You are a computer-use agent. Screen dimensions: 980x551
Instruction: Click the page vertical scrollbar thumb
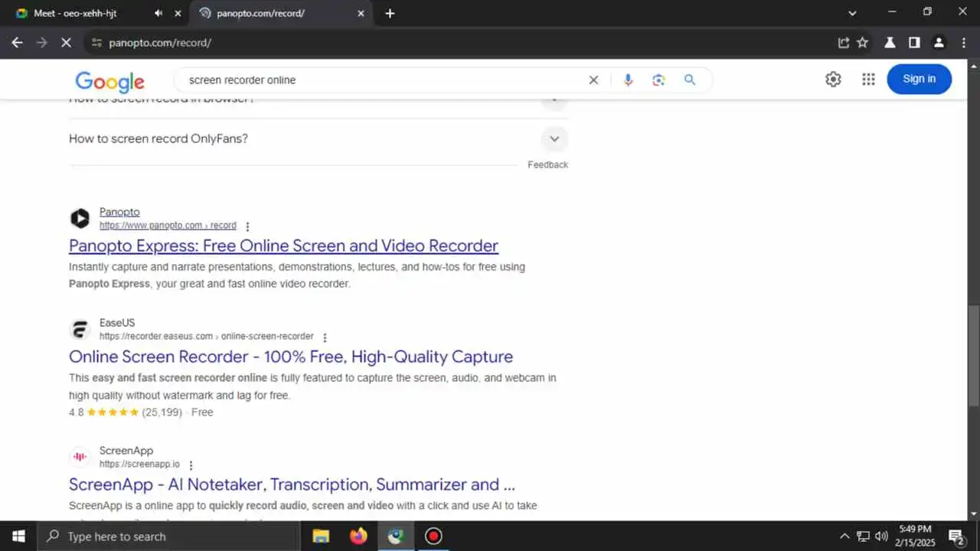tap(973, 354)
